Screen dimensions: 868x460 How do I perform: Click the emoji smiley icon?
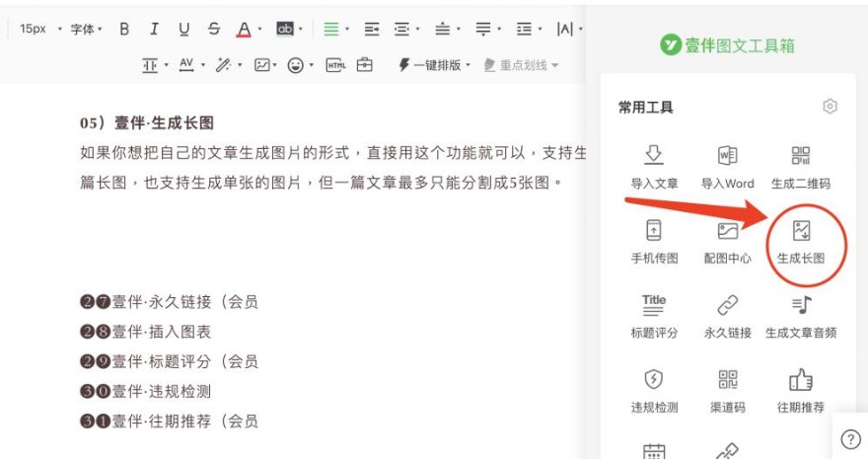[296, 65]
